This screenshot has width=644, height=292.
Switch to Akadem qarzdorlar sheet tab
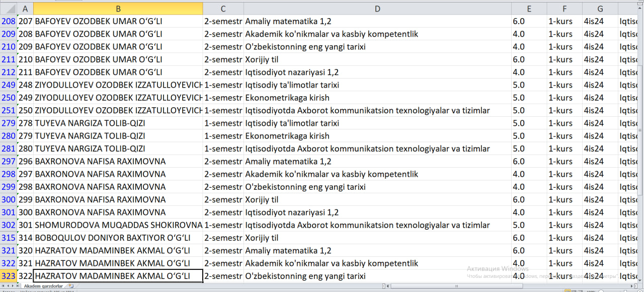44,286
